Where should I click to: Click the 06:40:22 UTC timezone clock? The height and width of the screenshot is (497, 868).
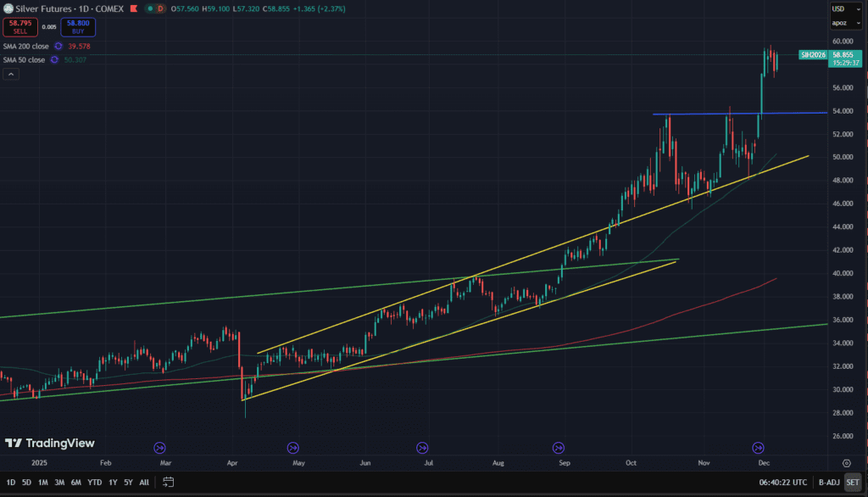783,483
